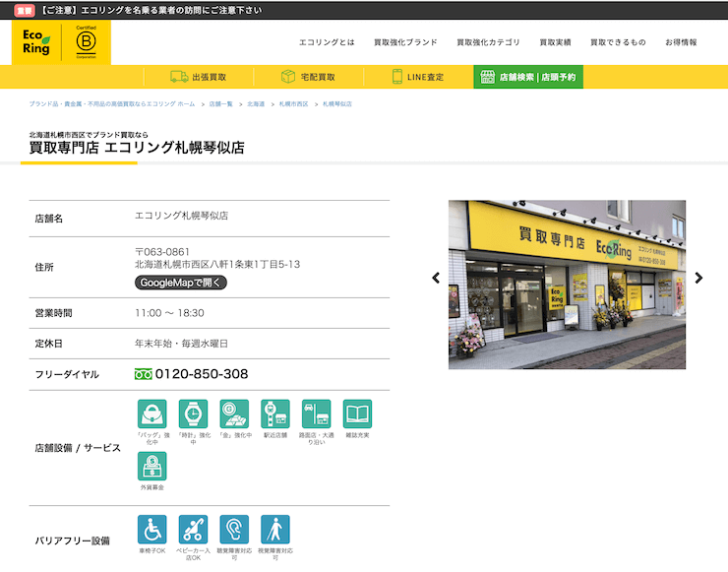Click the green free-dial phone icon

(x=144, y=374)
